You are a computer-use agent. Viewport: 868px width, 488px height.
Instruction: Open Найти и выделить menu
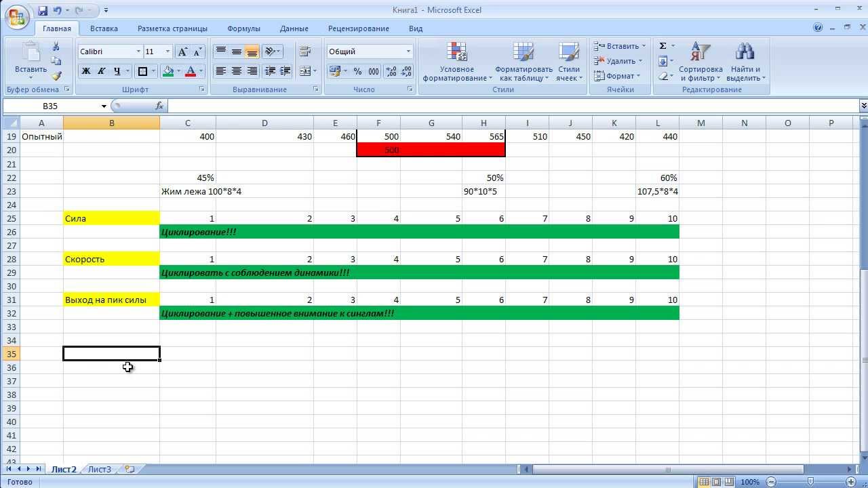[745, 62]
